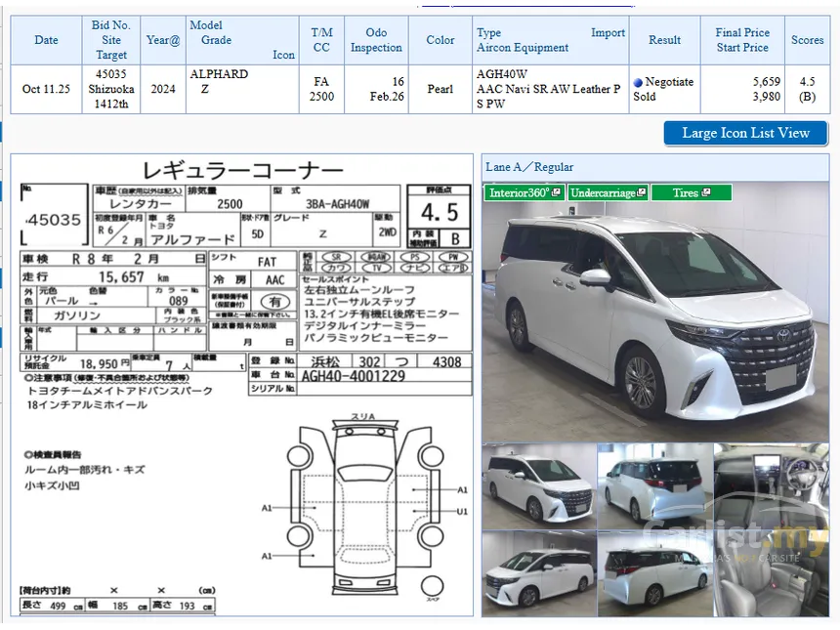Open the bottom-middle rear-side exterior thumbnail
Screen dimensions: 840x630
click(x=655, y=573)
